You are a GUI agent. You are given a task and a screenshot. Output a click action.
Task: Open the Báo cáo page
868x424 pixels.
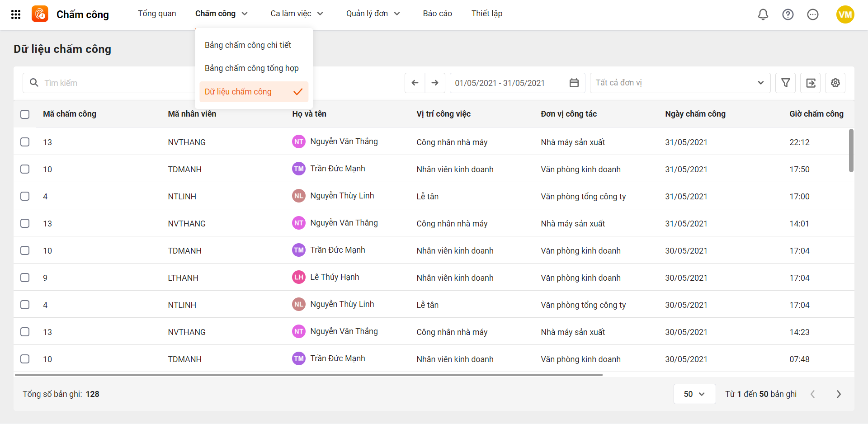coord(437,14)
